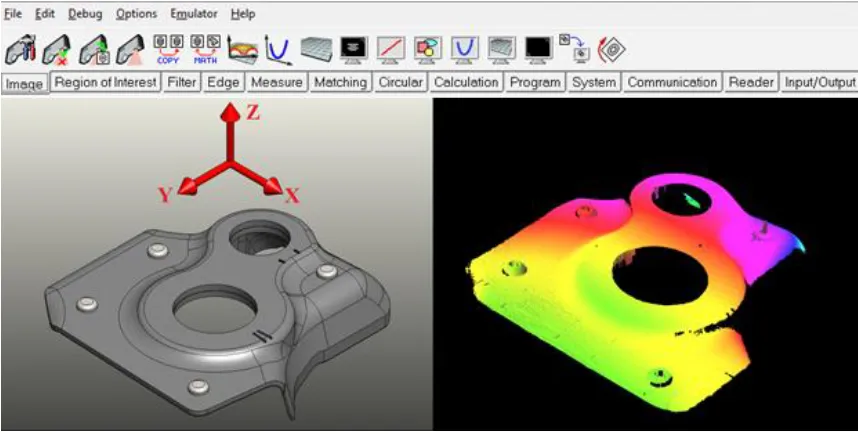Viewport: 858px width, 434px height.
Task: Click the scanner icon with green arrow
Action: click(94, 49)
